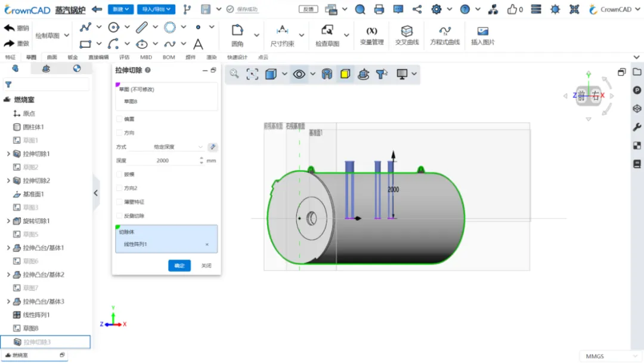Click the 插入图片 insert picture tool
The image size is (644, 363).
(x=482, y=35)
